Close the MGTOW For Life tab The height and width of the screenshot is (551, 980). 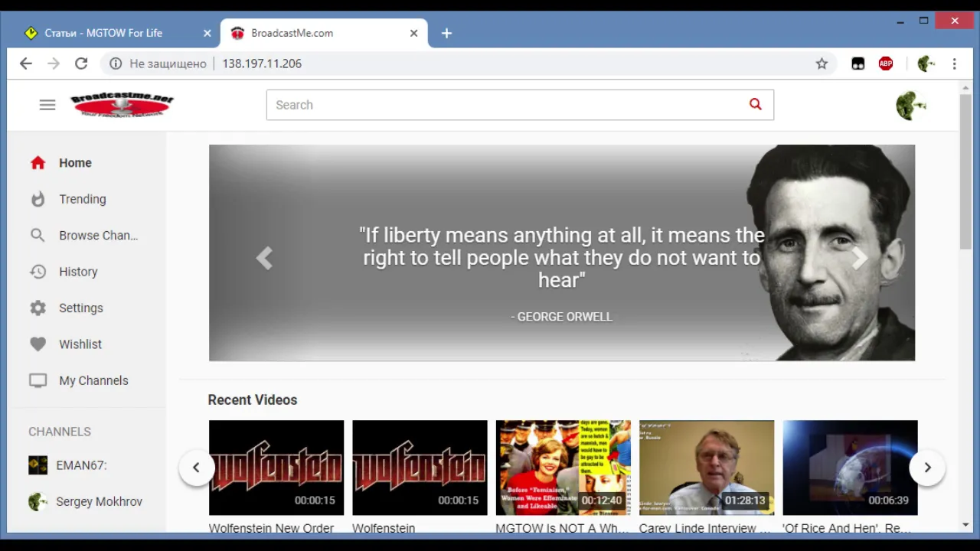[207, 33]
